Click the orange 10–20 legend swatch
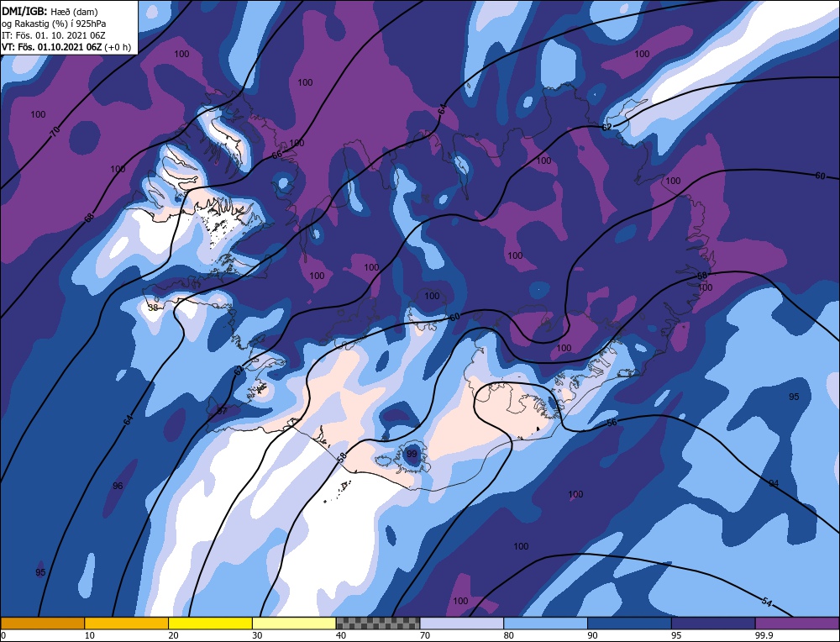The image size is (840, 642). tap(127, 623)
